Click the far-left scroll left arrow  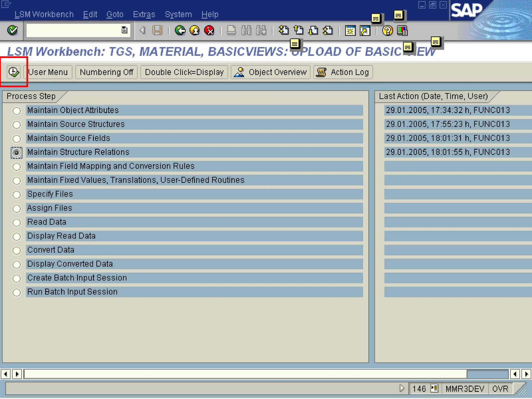pyautogui.click(x=5, y=374)
